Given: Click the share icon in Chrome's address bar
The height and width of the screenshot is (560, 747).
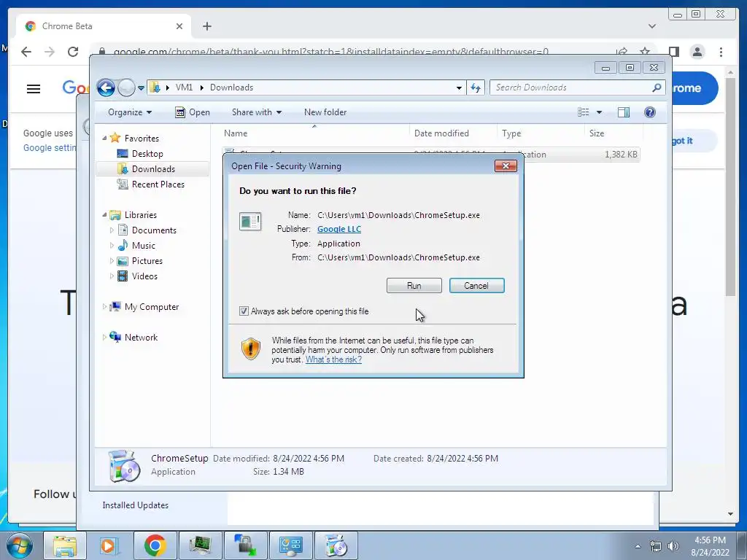Looking at the screenshot, I should (622, 52).
